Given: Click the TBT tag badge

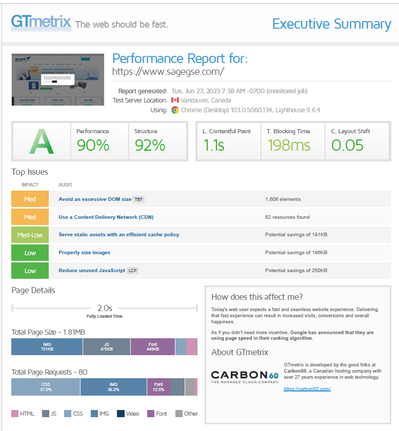Looking at the screenshot, I should 138,199.
